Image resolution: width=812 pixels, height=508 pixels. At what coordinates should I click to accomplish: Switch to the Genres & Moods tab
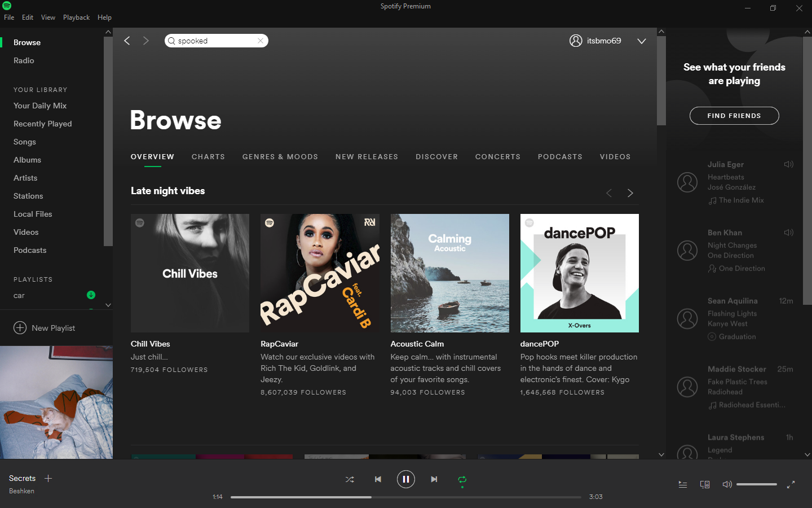pyautogui.click(x=280, y=157)
